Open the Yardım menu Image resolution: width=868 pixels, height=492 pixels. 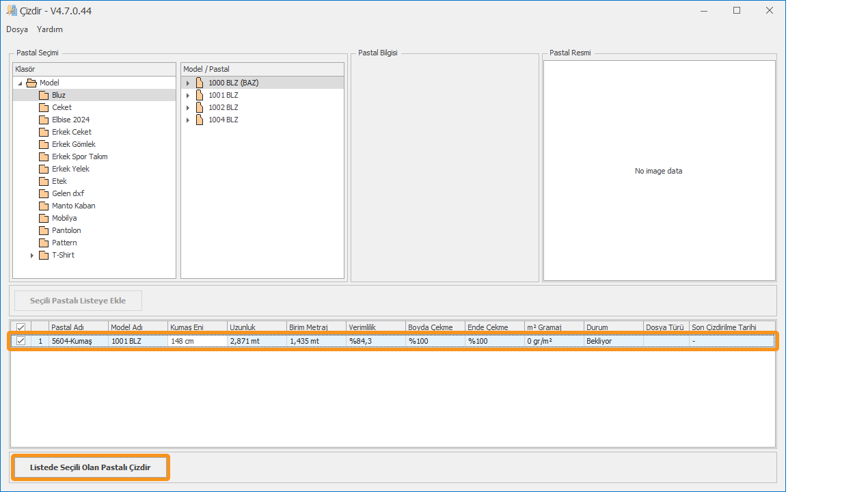click(x=50, y=29)
